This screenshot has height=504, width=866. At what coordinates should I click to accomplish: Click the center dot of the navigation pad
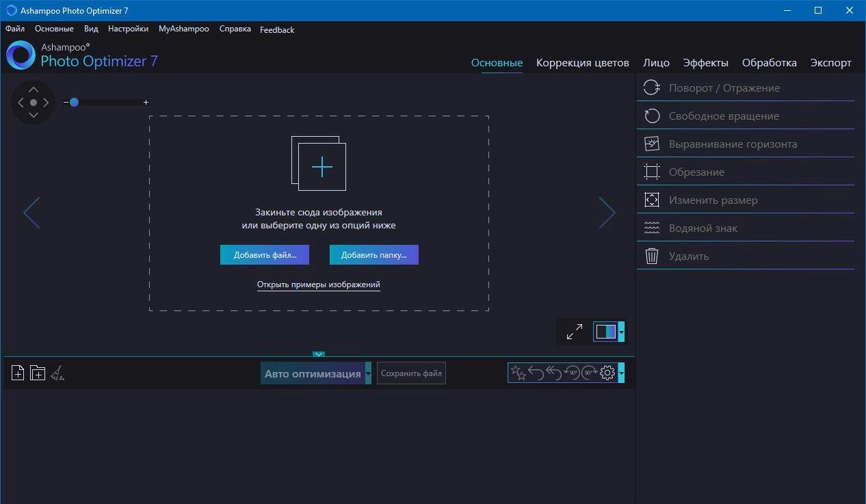(34, 103)
